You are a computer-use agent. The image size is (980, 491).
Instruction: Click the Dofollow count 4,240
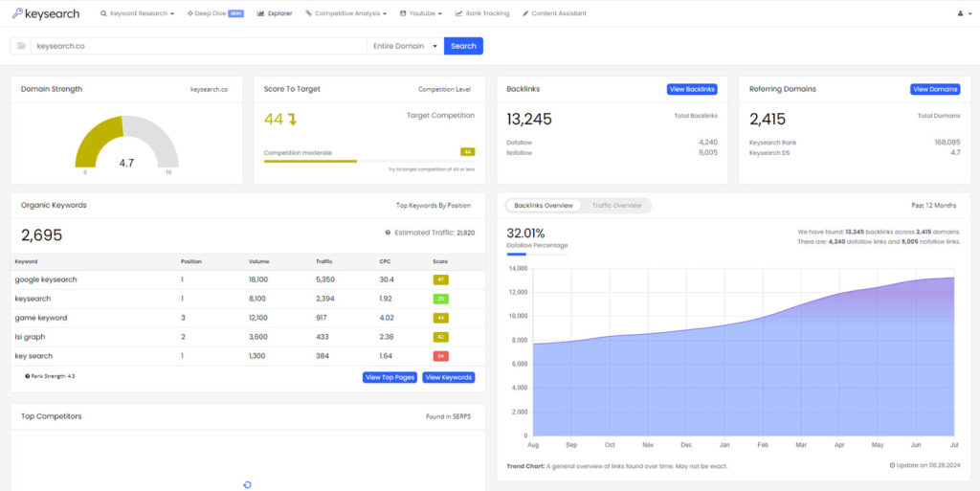pyautogui.click(x=708, y=143)
